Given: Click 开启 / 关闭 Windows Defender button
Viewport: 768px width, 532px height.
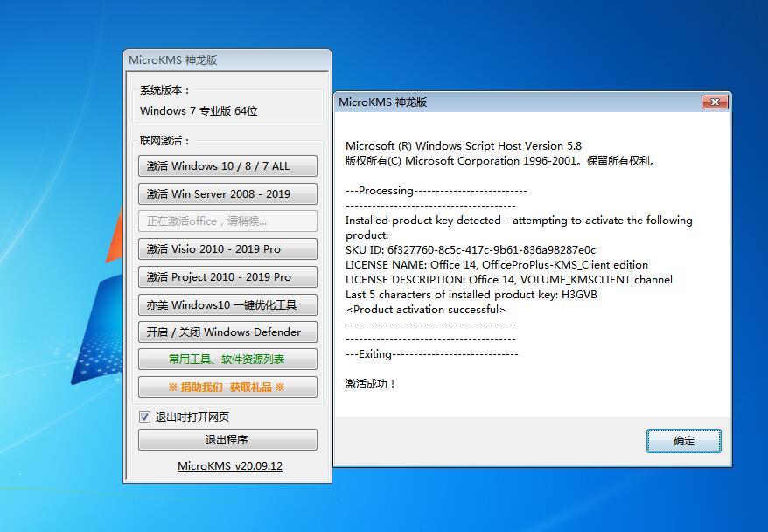Looking at the screenshot, I should 227,332.
